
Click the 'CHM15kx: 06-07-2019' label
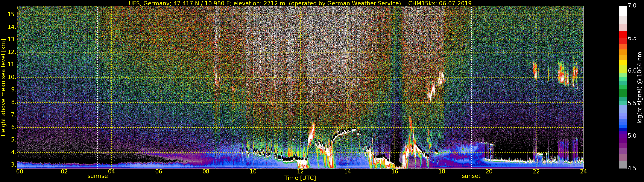click(440, 3)
